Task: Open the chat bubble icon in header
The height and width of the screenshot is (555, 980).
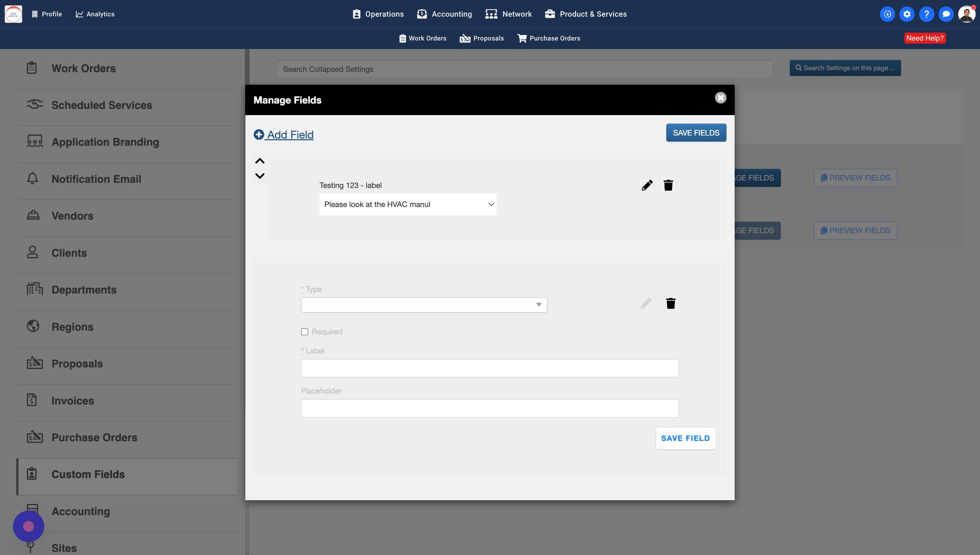Action: (946, 14)
